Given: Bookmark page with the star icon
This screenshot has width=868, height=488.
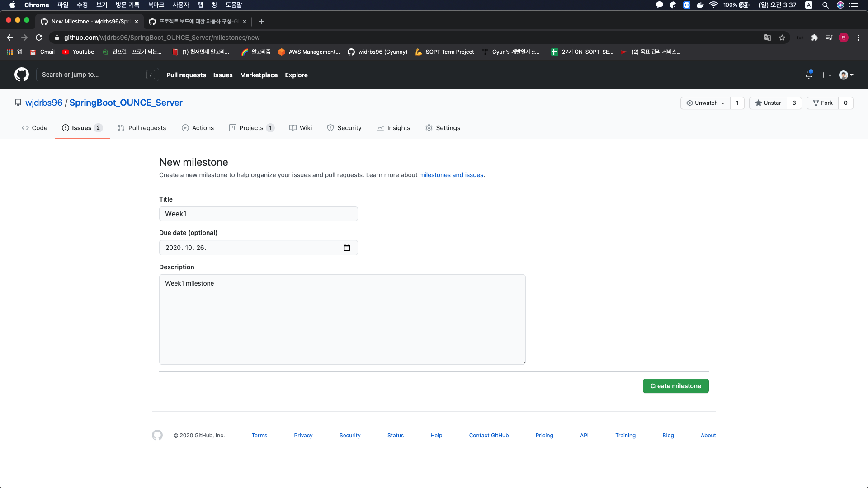Looking at the screenshot, I should tap(782, 38).
